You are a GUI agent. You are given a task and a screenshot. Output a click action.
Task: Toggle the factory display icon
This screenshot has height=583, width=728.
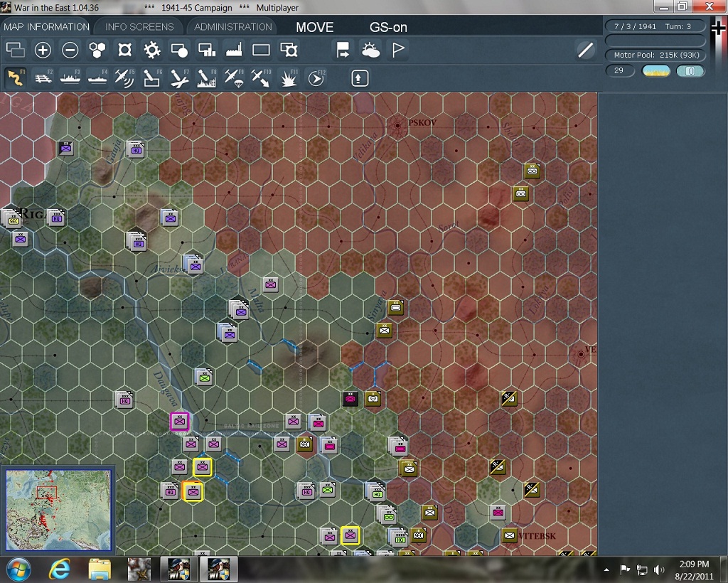click(234, 50)
